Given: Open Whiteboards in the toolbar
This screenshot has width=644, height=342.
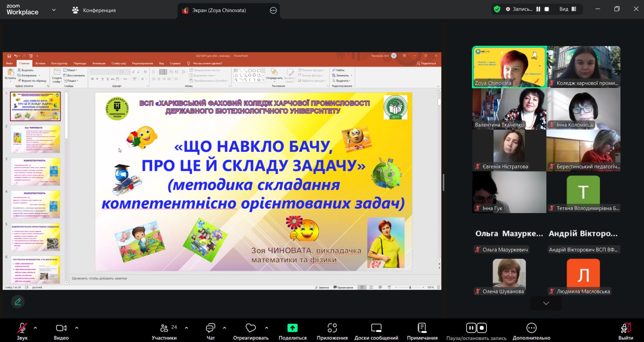Looking at the screenshot, I should click(376, 332).
